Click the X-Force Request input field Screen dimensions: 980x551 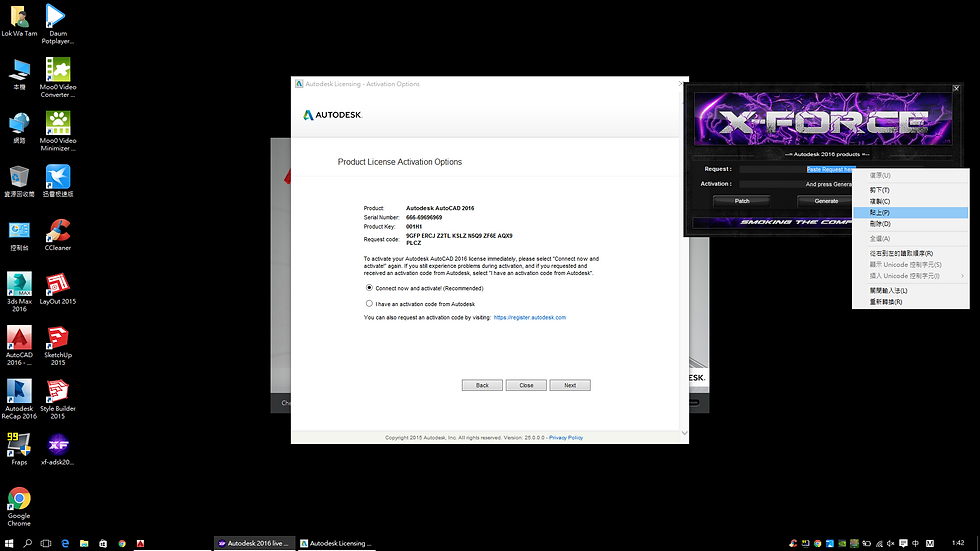click(797, 169)
